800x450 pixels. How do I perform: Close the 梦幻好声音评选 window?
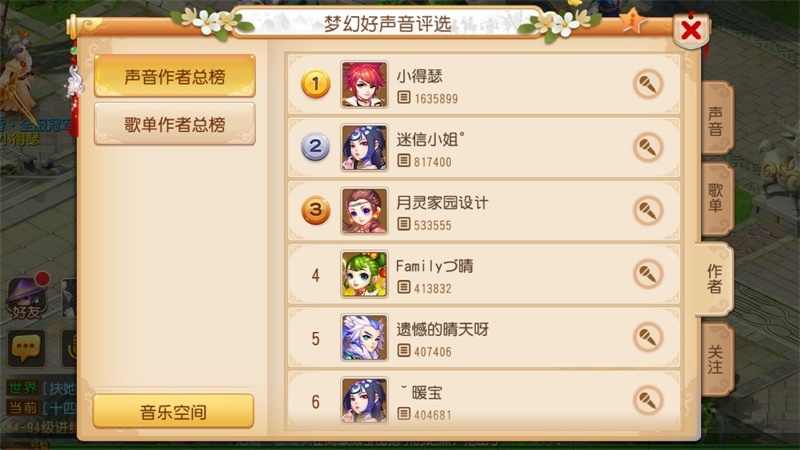point(691,30)
